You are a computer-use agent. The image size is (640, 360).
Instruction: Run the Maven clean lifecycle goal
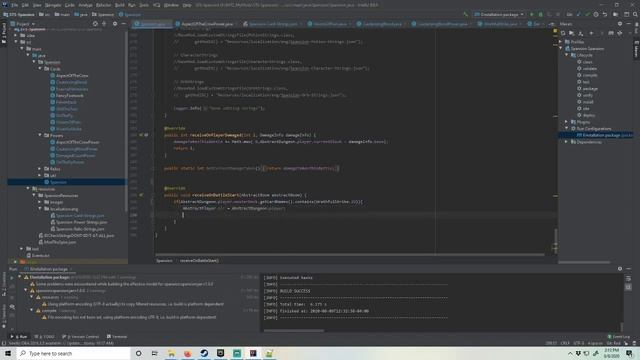tap(587, 62)
